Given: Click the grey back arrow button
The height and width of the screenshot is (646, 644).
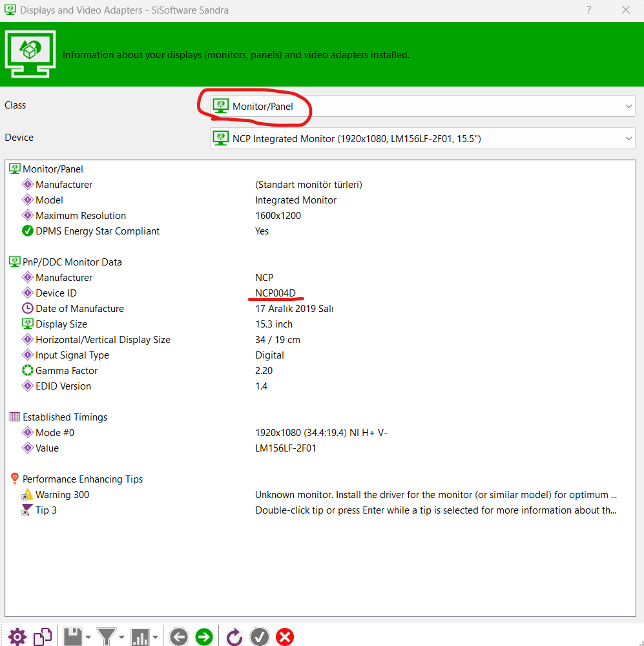Looking at the screenshot, I should (x=179, y=637).
